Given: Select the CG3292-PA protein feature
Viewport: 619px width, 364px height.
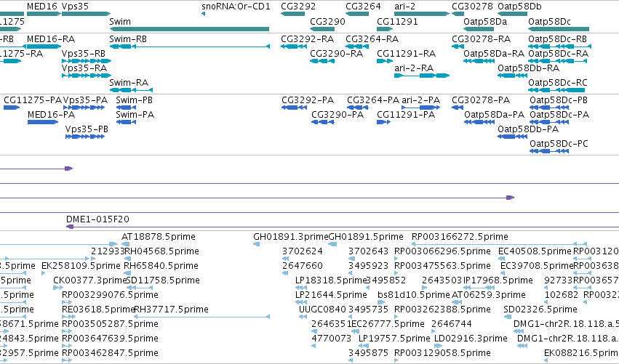Looking at the screenshot, I should pyautogui.click(x=294, y=108).
